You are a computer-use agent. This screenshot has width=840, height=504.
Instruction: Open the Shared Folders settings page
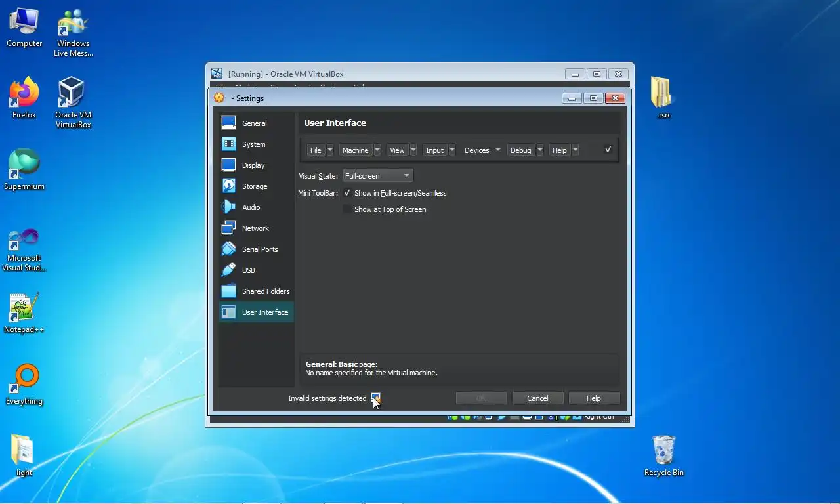256,291
